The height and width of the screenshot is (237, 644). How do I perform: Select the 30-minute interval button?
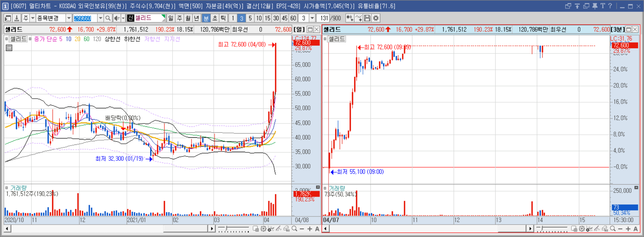[276, 18]
